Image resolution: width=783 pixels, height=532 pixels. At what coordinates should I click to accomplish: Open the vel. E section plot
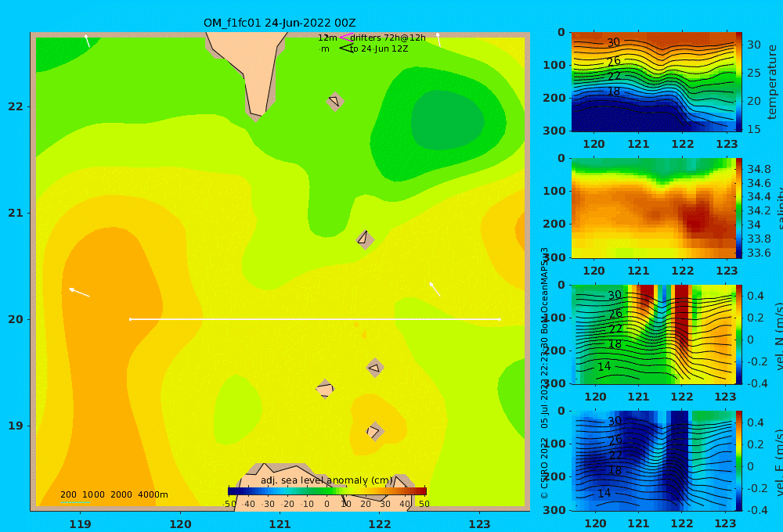point(653,461)
